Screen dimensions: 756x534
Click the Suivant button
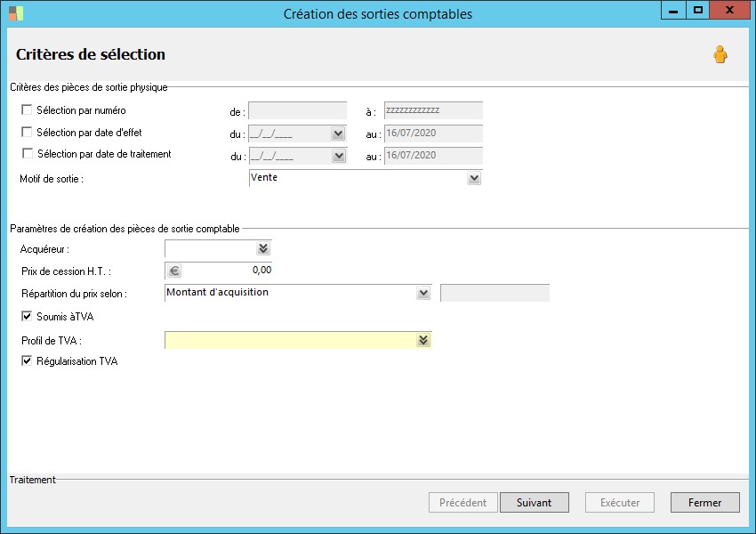534,503
